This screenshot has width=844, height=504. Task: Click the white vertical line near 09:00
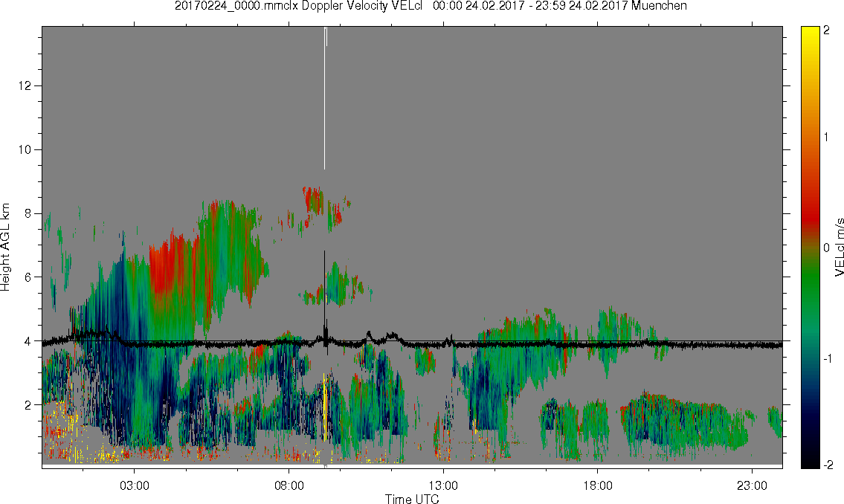pos(324,97)
